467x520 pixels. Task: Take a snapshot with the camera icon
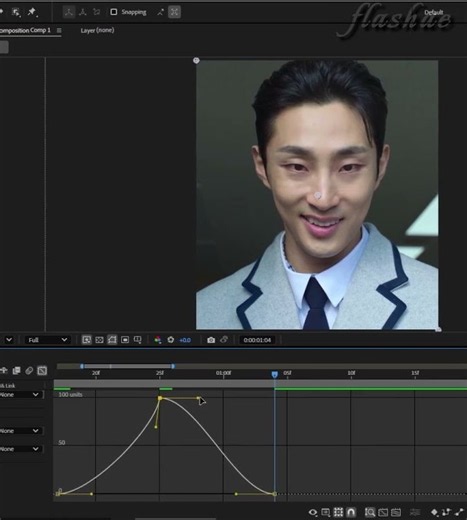[x=211, y=340]
